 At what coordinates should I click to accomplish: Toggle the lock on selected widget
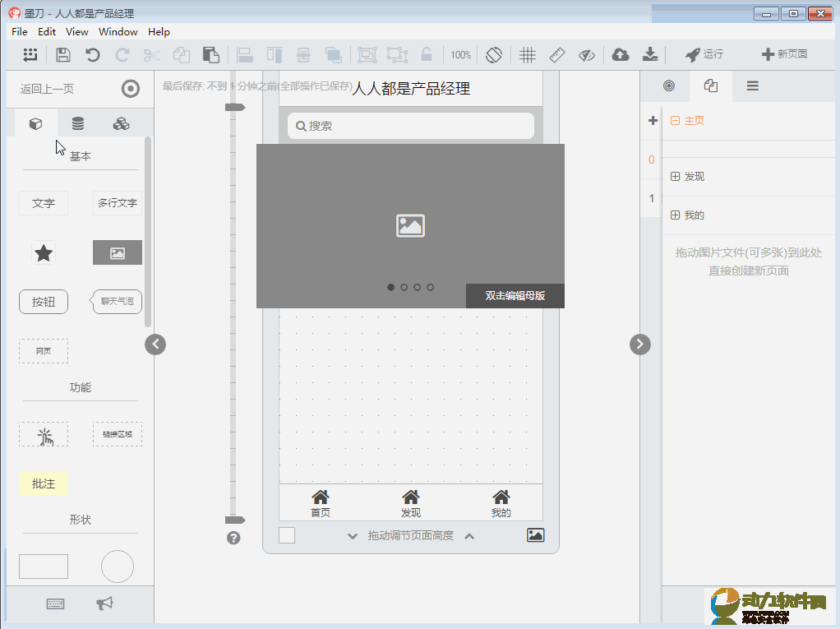click(x=427, y=54)
